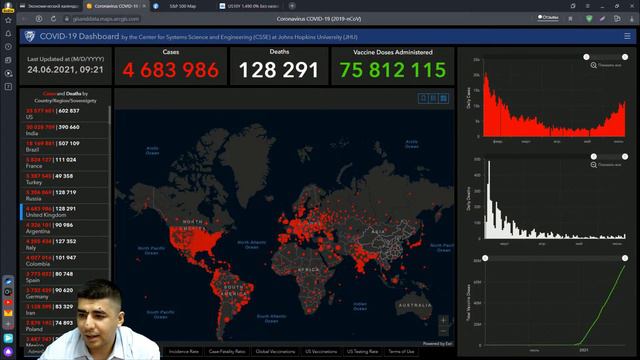The height and width of the screenshot is (360, 640).
Task: Open the reviews button in address bar
Action: 548,18
